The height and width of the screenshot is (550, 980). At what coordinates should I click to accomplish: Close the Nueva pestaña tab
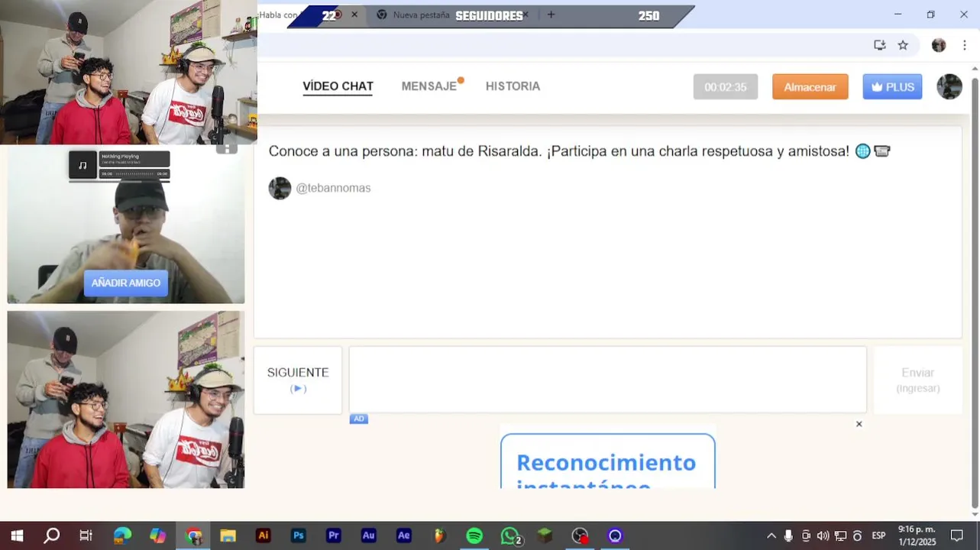(x=525, y=15)
